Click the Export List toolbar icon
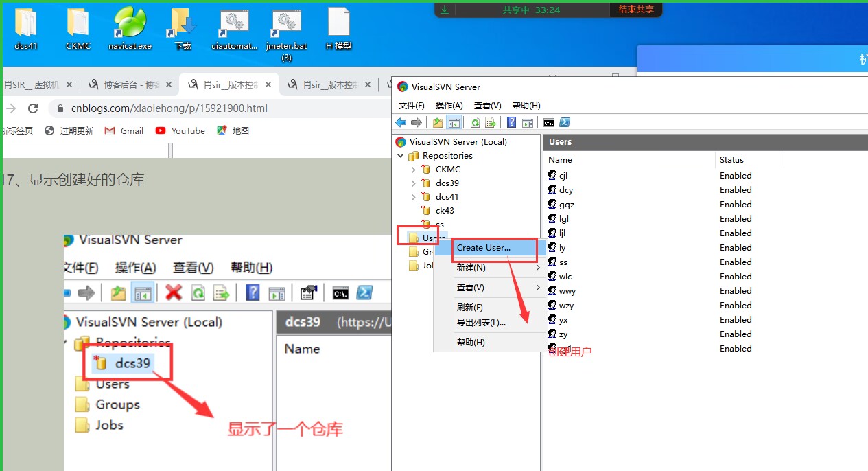This screenshot has width=868, height=471. pyautogui.click(x=490, y=123)
